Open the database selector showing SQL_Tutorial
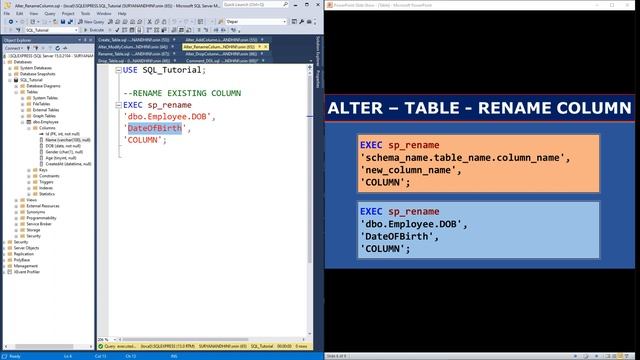 [51, 30]
